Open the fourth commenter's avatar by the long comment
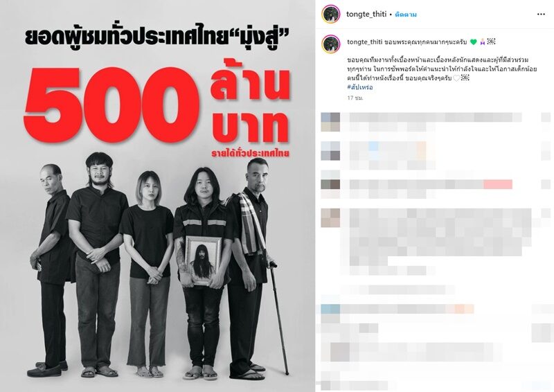The image size is (554, 392). tap(330, 217)
